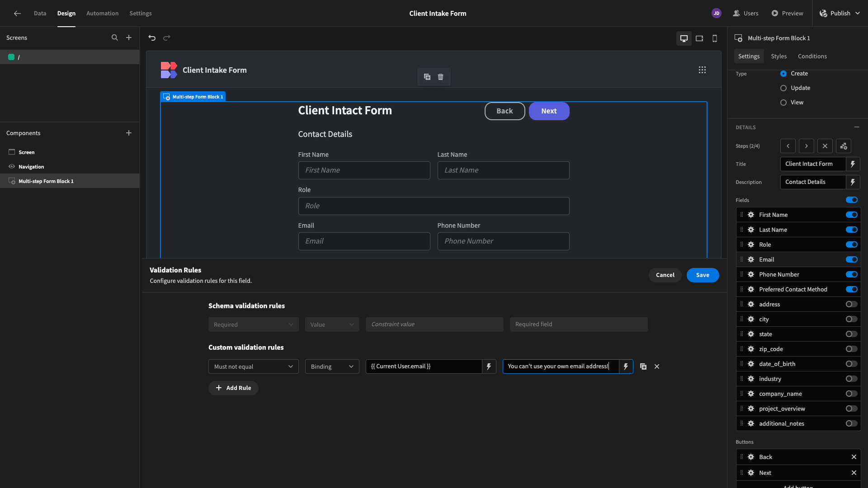Screen dimensions: 868x488
Task: Search screens with the magnifier icon
Action: [x=115, y=38]
